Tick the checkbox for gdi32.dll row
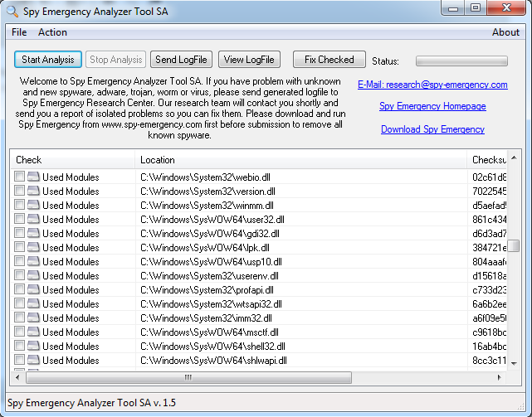The height and width of the screenshot is (417, 532). click(x=19, y=233)
